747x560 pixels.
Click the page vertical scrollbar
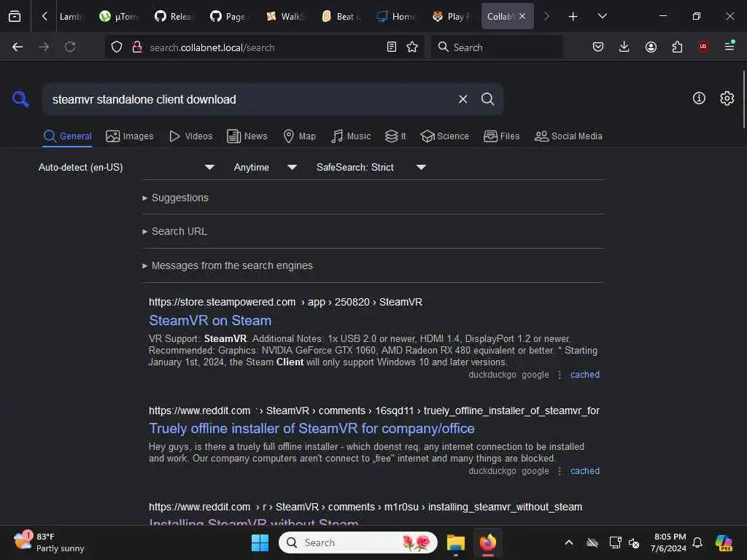tap(743, 100)
